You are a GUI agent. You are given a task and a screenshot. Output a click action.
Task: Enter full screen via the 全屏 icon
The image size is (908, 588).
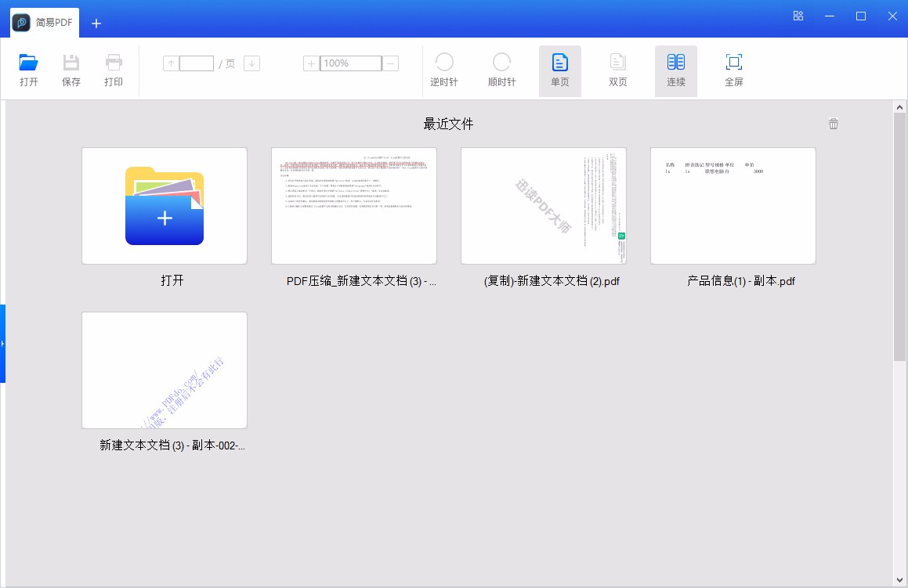point(733,70)
